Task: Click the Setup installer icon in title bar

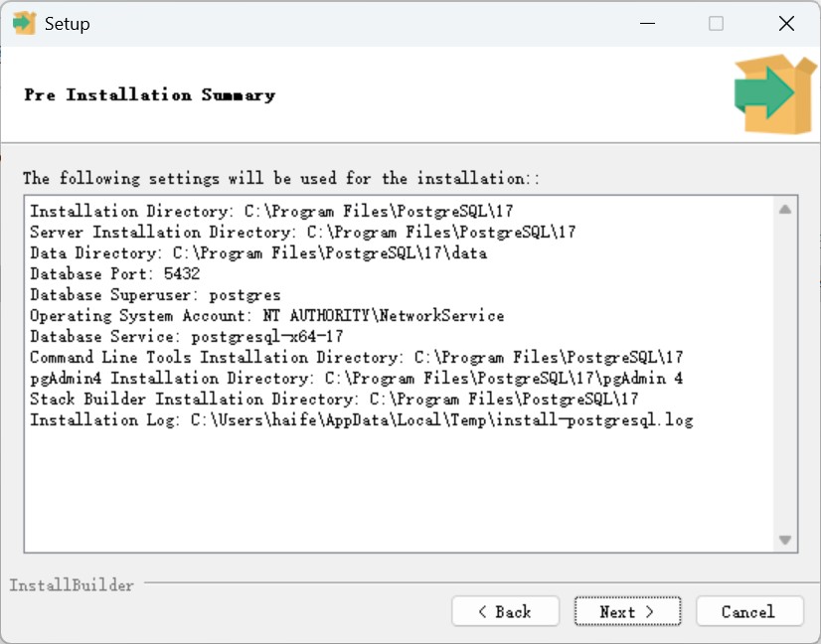Action: point(24,24)
